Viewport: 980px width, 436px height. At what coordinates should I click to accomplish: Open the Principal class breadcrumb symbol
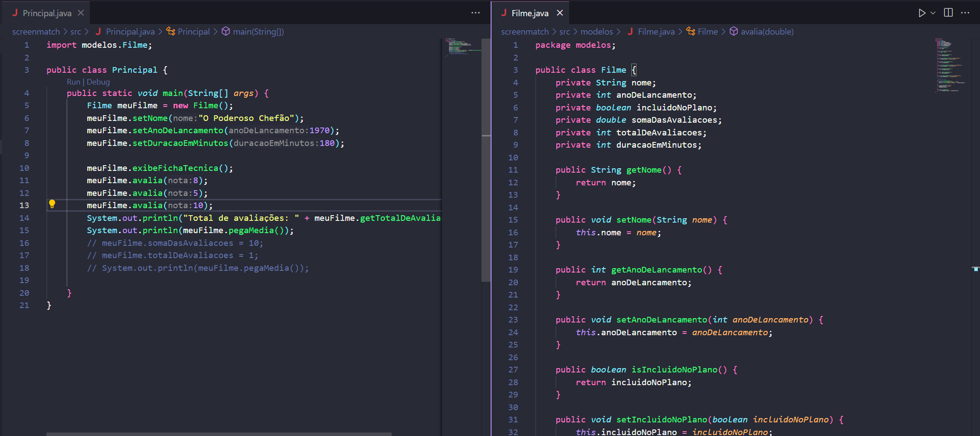194,32
